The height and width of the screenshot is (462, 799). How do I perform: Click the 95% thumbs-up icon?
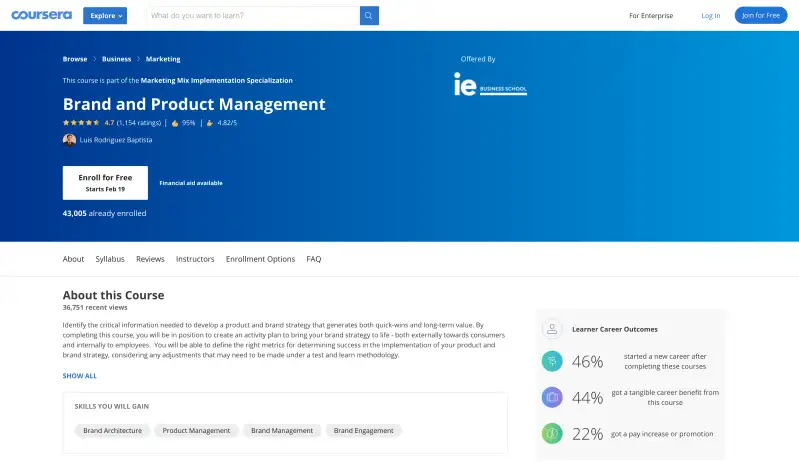pos(175,123)
